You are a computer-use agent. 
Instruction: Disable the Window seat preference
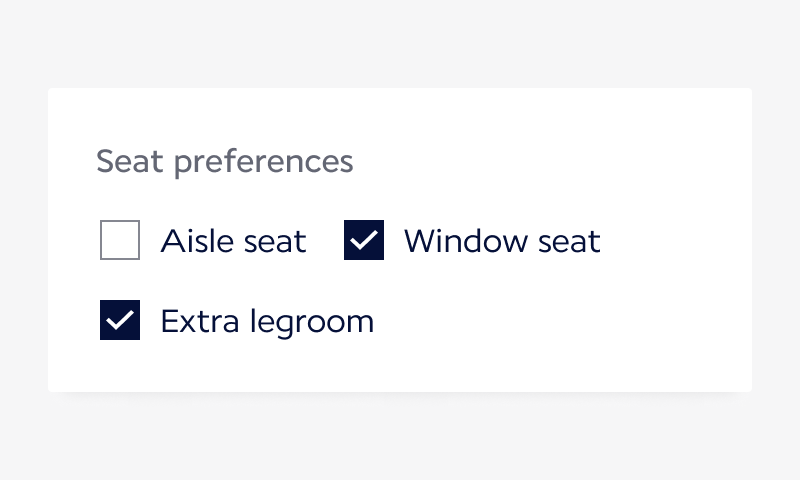point(364,241)
